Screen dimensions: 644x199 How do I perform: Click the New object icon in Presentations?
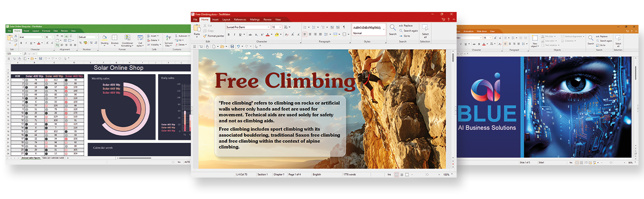click(535, 38)
